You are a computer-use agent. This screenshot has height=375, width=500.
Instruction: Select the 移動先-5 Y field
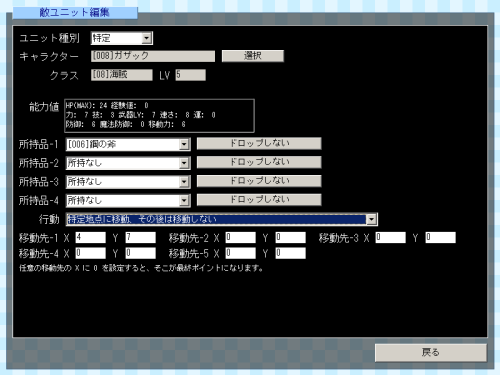tap(290, 253)
